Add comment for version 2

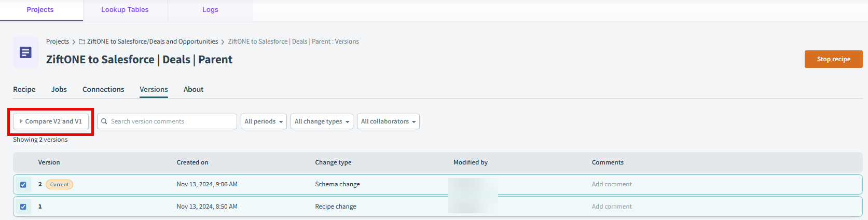[612, 184]
